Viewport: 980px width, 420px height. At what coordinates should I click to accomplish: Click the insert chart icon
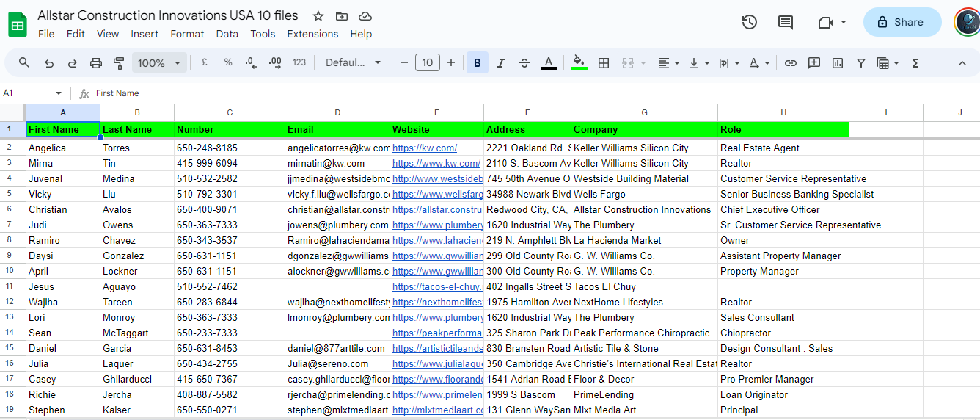(838, 63)
